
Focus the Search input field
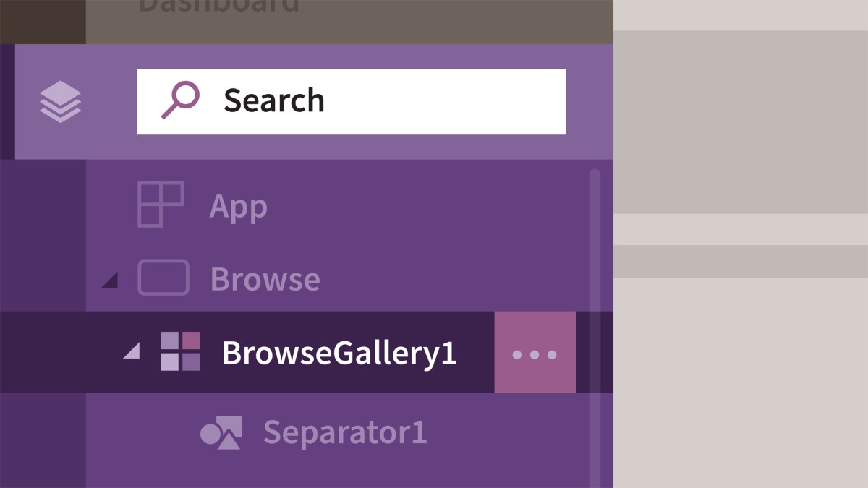[352, 102]
